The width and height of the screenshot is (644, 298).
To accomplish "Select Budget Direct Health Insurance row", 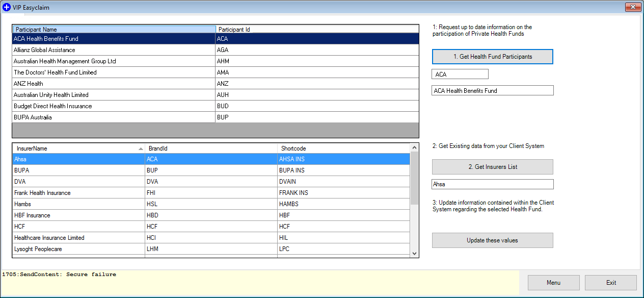I will (x=216, y=106).
